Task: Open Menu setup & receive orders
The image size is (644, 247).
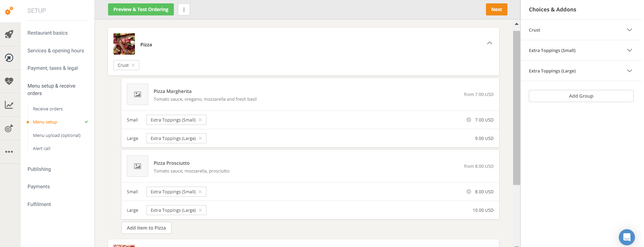Action: tap(51, 90)
